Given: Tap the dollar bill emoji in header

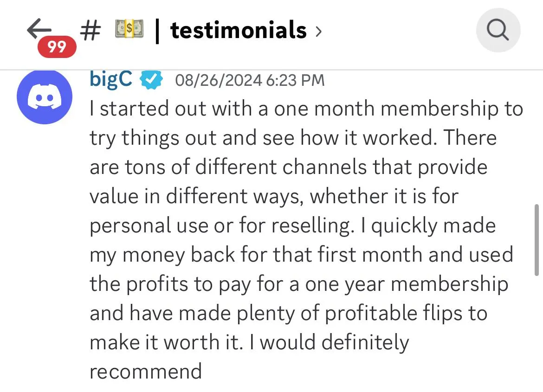Looking at the screenshot, I should (x=129, y=29).
